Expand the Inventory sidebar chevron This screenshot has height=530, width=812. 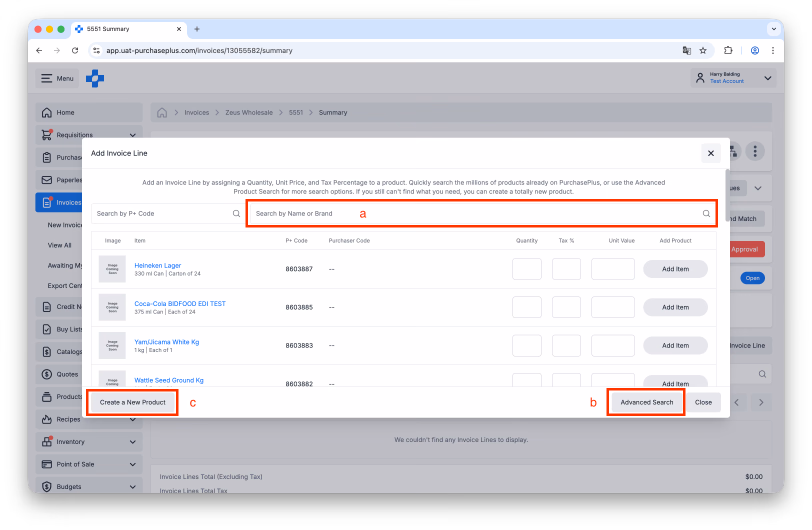(x=132, y=442)
